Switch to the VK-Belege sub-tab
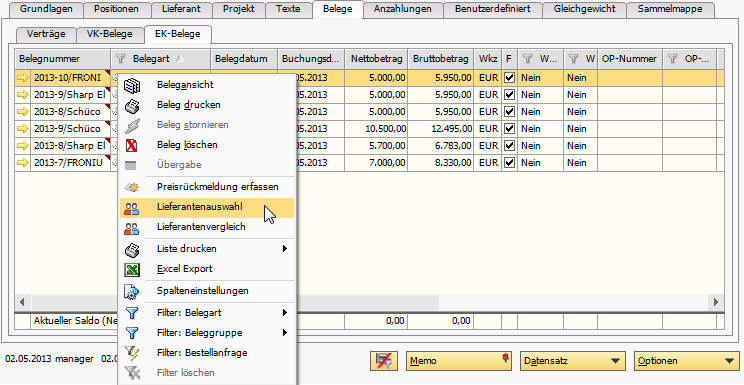 (110, 34)
